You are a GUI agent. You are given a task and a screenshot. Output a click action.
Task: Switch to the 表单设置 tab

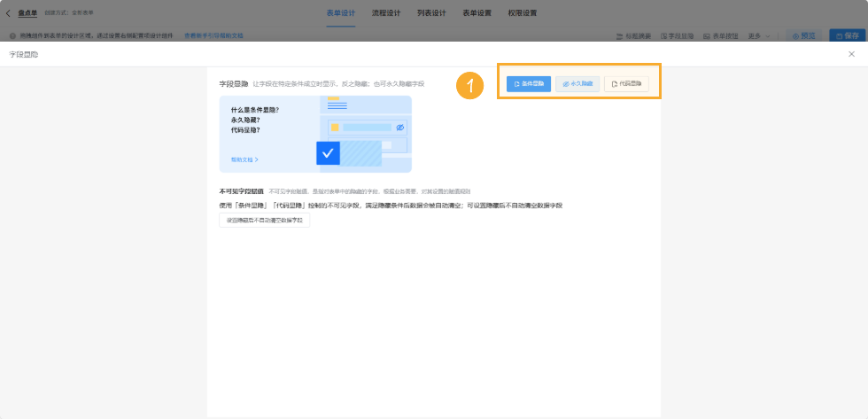477,12
